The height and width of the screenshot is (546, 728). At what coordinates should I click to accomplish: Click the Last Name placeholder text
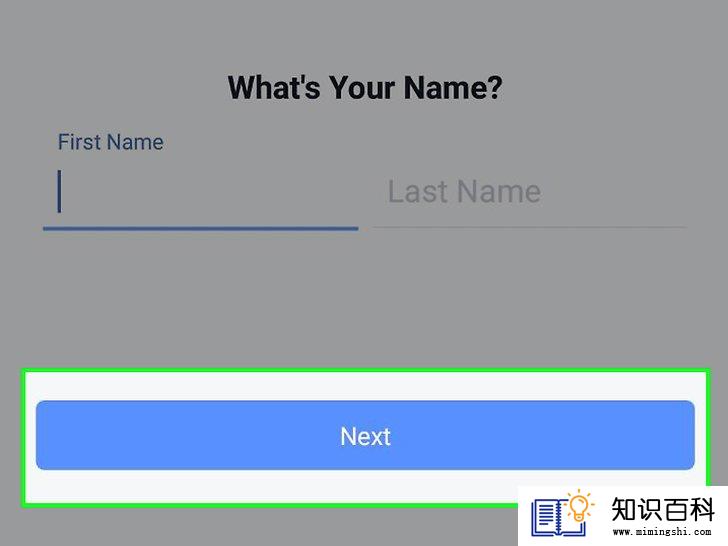464,191
